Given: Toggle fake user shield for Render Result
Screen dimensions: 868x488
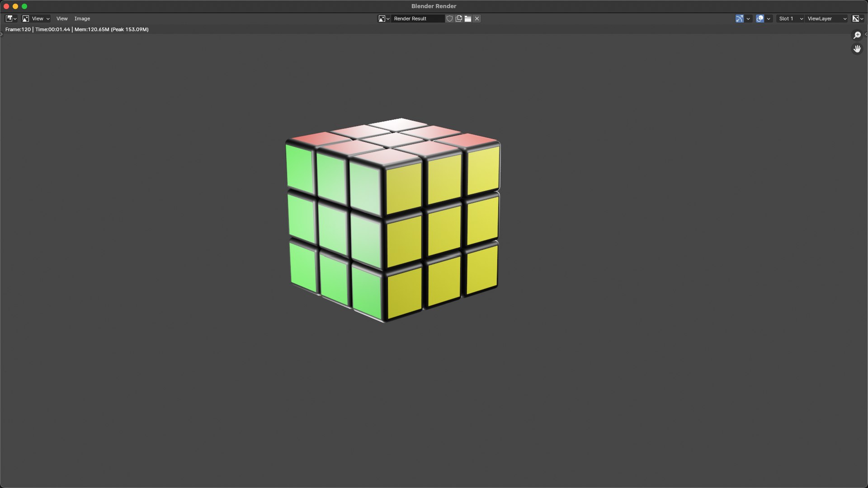Looking at the screenshot, I should pos(449,19).
